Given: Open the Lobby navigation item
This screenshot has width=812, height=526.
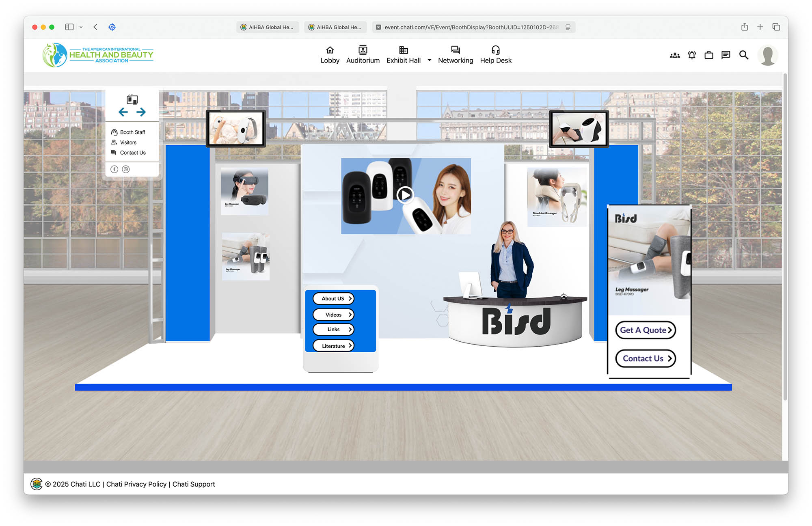Looking at the screenshot, I should (x=330, y=55).
